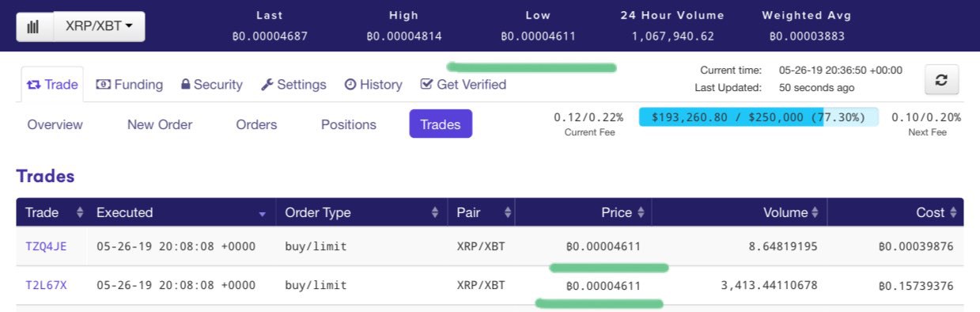Open the Orders section
The image size is (980, 312).
point(256,124)
